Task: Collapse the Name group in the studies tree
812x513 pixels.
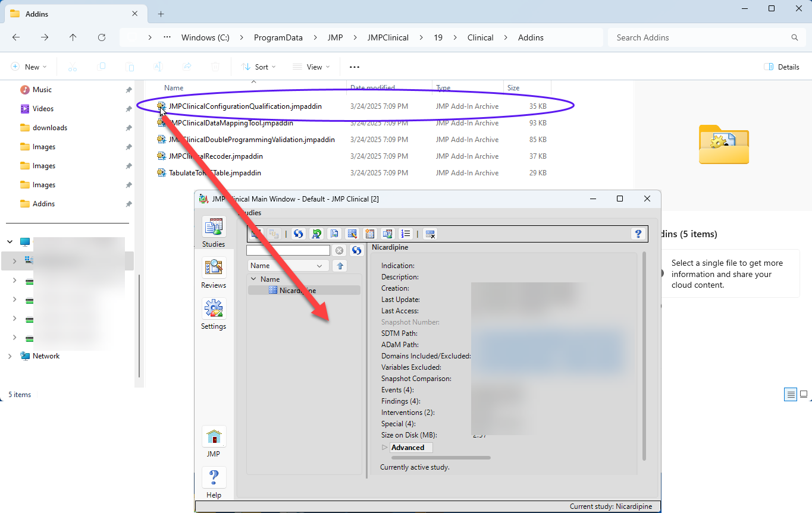Action: coord(253,279)
